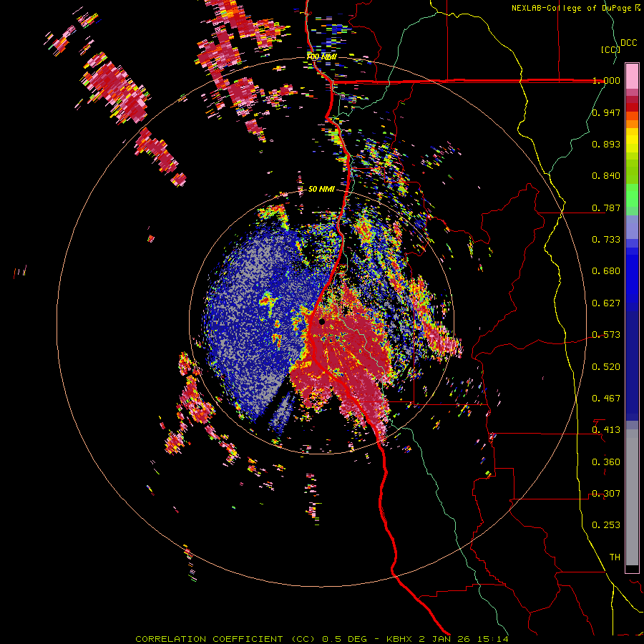Select the 0.520 legend value
The image size is (644, 644).
606,367
